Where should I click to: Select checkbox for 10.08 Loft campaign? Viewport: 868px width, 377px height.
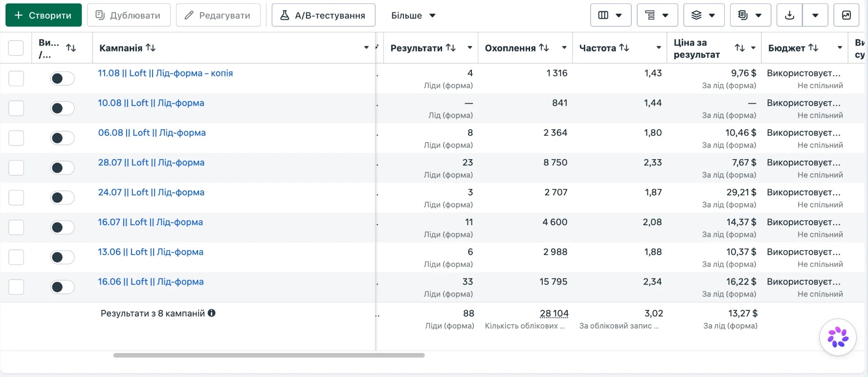tap(16, 108)
